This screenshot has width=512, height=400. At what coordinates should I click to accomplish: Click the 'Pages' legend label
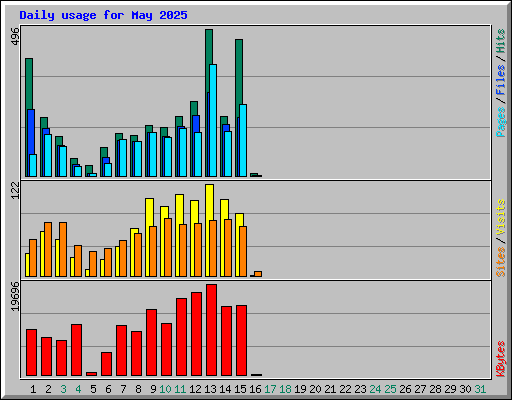501,122
